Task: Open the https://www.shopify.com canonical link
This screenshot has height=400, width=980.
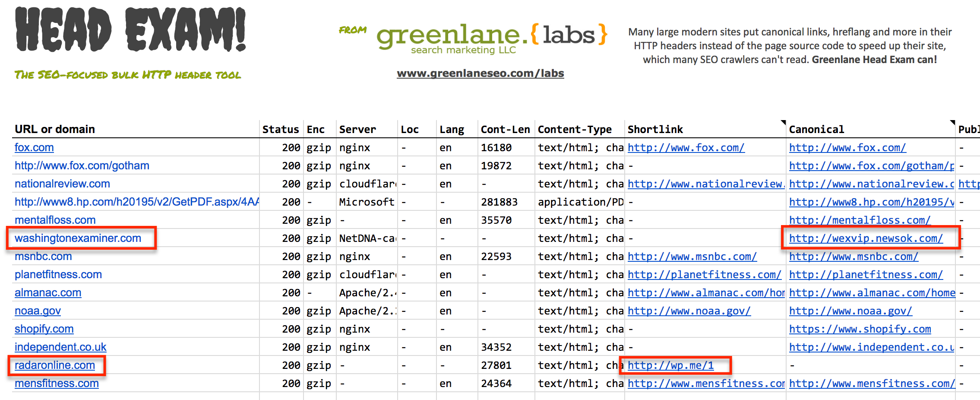Action: click(x=860, y=329)
